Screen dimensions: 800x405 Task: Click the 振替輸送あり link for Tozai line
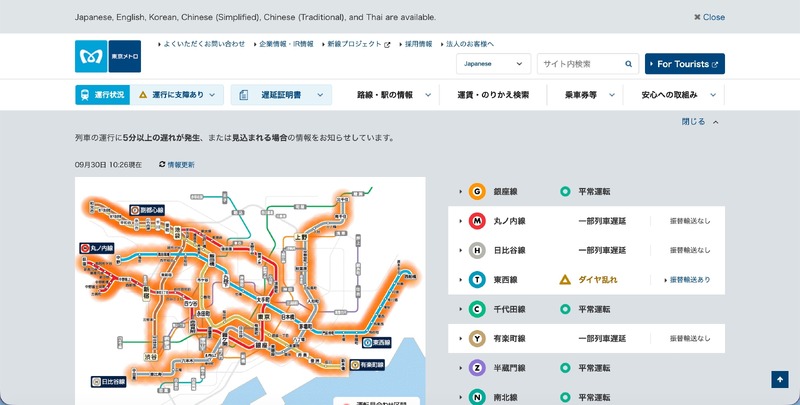687,280
